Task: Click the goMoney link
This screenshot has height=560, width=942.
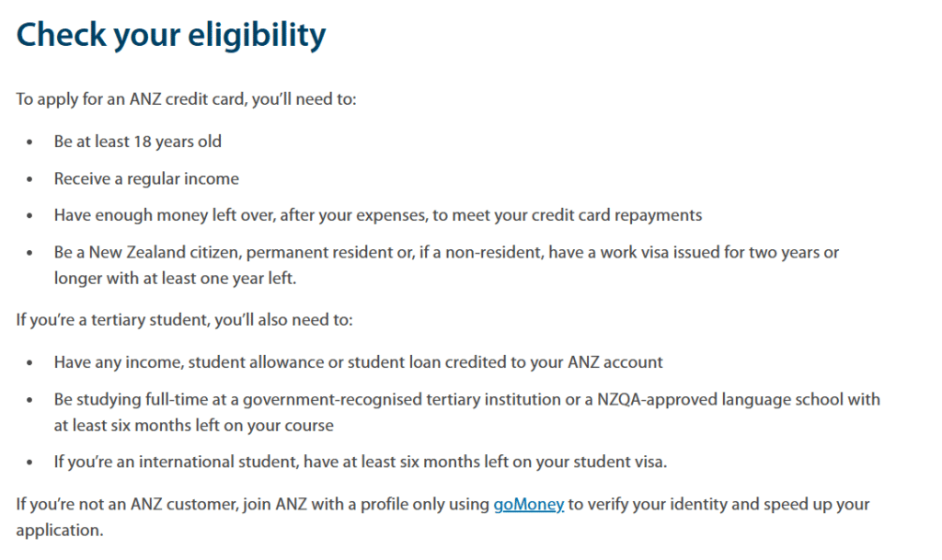Action: (528, 504)
